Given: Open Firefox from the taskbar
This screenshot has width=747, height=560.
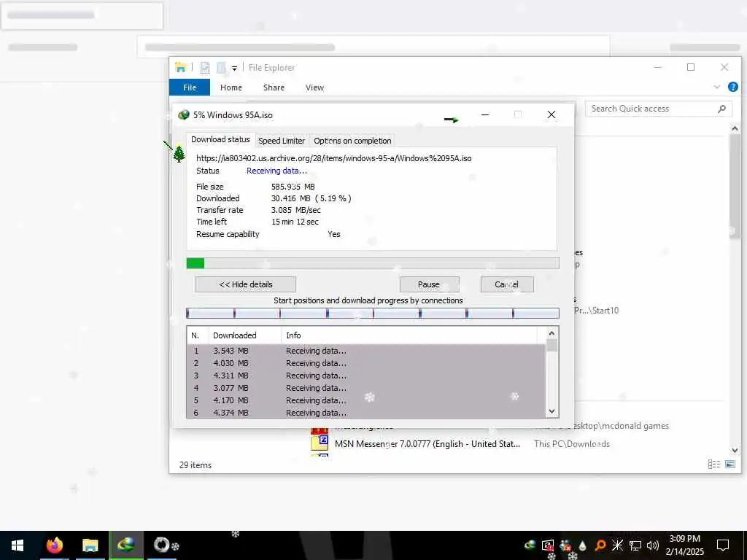Looking at the screenshot, I should [x=54, y=545].
